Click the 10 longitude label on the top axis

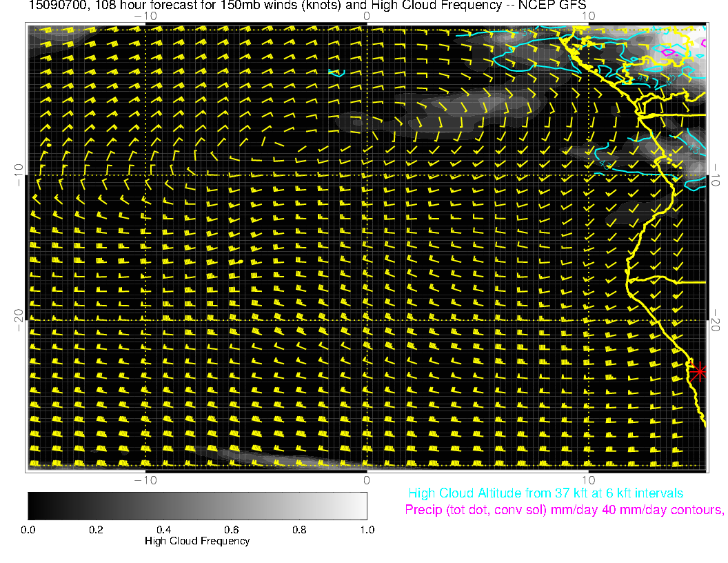[587, 15]
